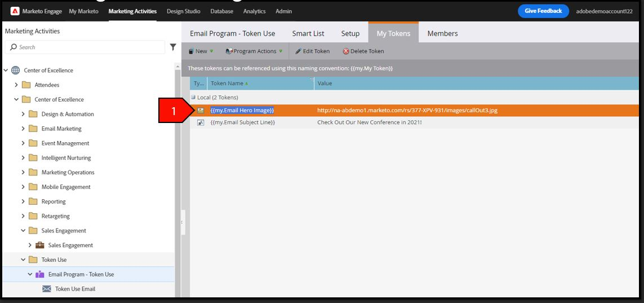Click the Type column header
This screenshot has width=644, height=303.
[x=199, y=83]
